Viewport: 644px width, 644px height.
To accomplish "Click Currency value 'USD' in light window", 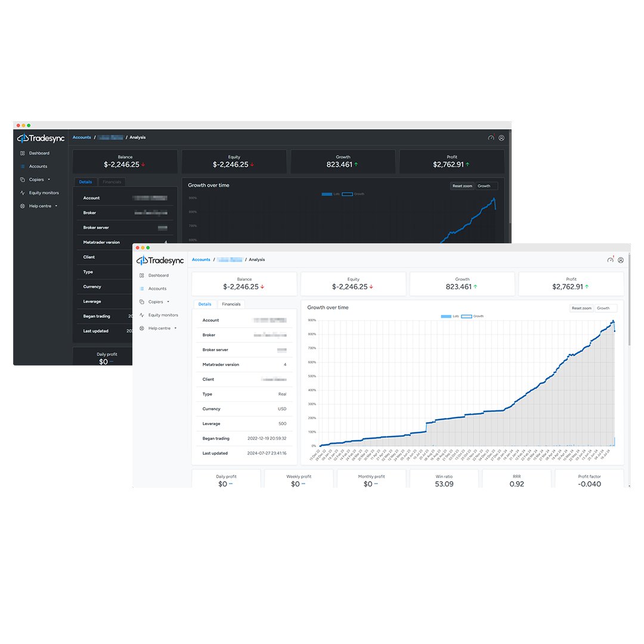I will point(282,409).
